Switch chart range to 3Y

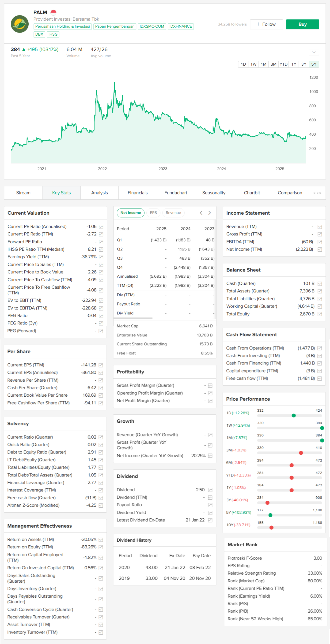304,64
